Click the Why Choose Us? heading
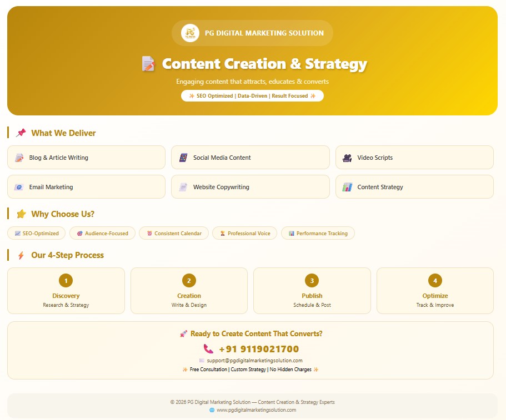The image size is (506, 420). pos(63,214)
